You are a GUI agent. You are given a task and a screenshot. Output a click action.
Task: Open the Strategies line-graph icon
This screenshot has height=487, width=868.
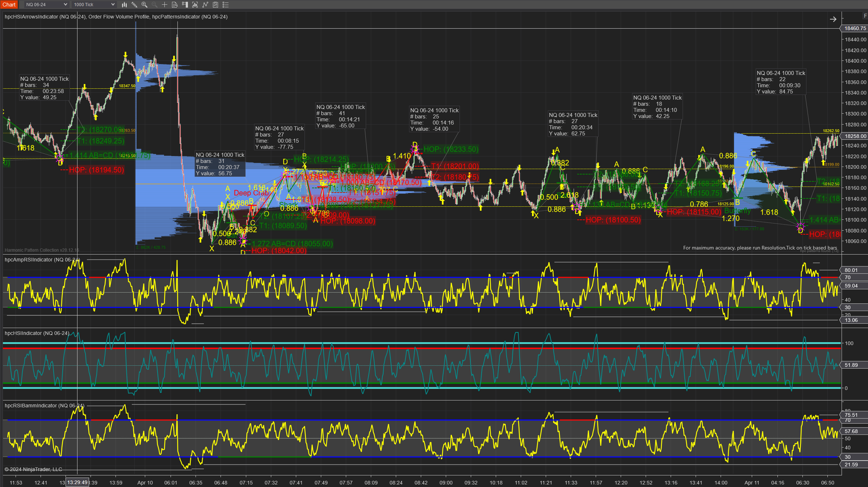205,5
